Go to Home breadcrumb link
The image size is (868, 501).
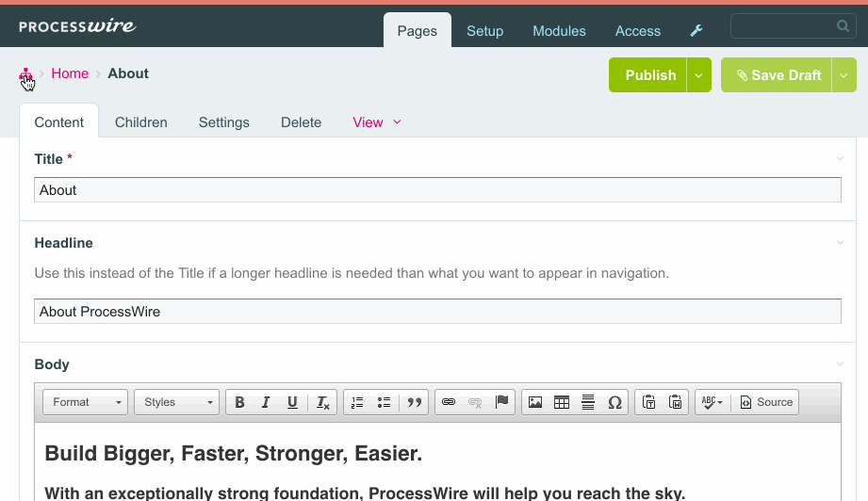tap(70, 73)
